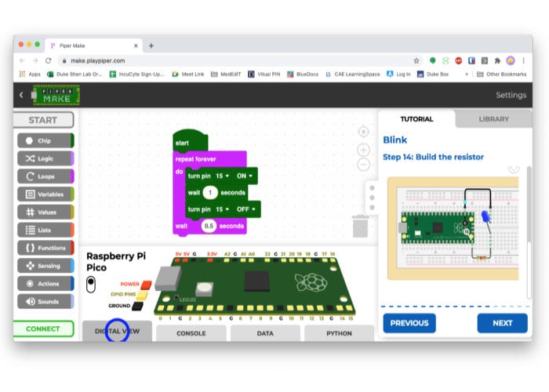
Task: Click the red POWER legend swatch
Action: click(x=146, y=285)
